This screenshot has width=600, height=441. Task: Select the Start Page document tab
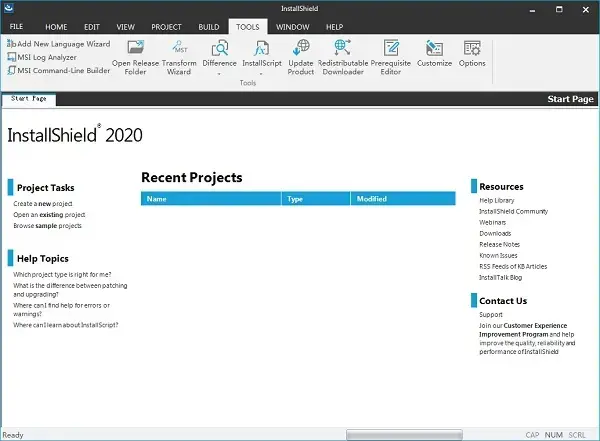pyautogui.click(x=29, y=99)
